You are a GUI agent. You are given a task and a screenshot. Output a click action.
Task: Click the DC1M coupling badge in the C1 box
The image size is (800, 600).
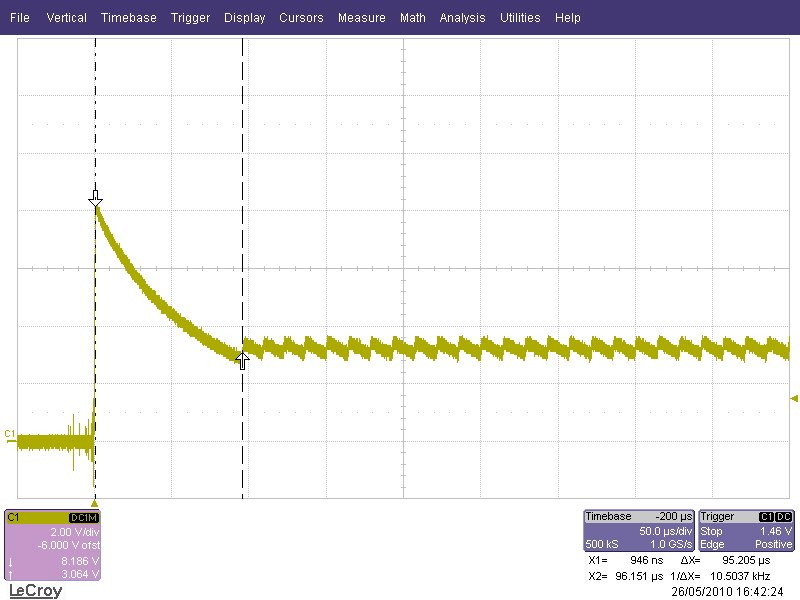click(84, 518)
